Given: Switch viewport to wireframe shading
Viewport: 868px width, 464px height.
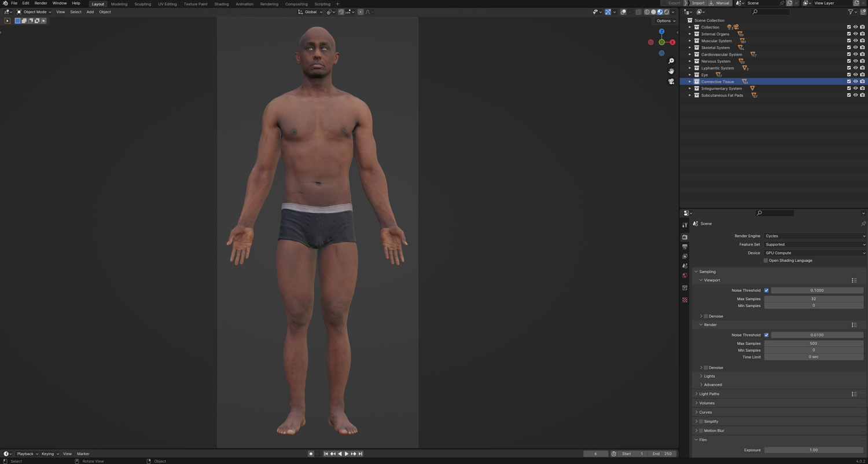Looking at the screenshot, I should coord(647,12).
